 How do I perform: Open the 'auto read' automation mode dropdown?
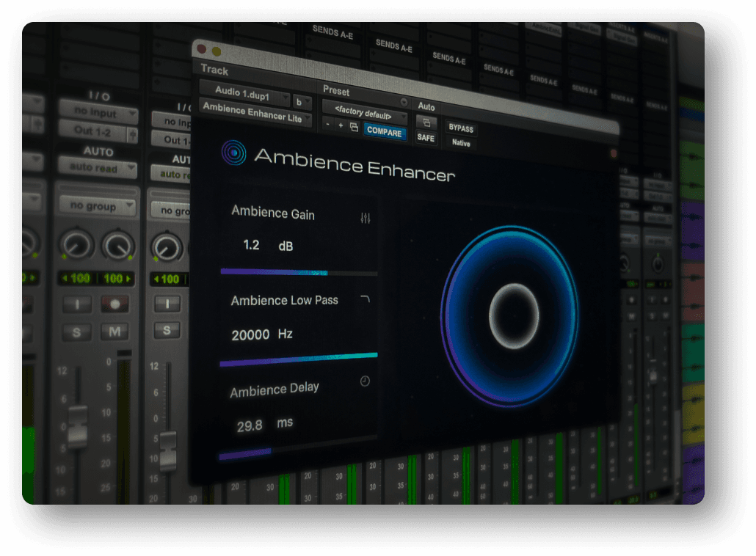tap(98, 168)
